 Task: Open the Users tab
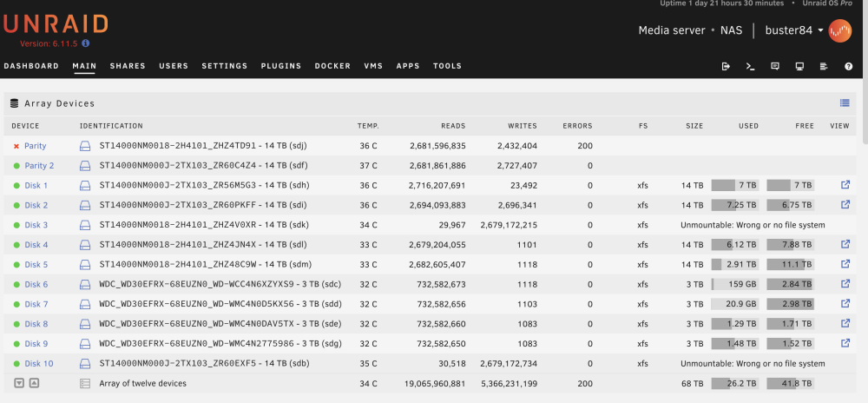[x=174, y=66]
